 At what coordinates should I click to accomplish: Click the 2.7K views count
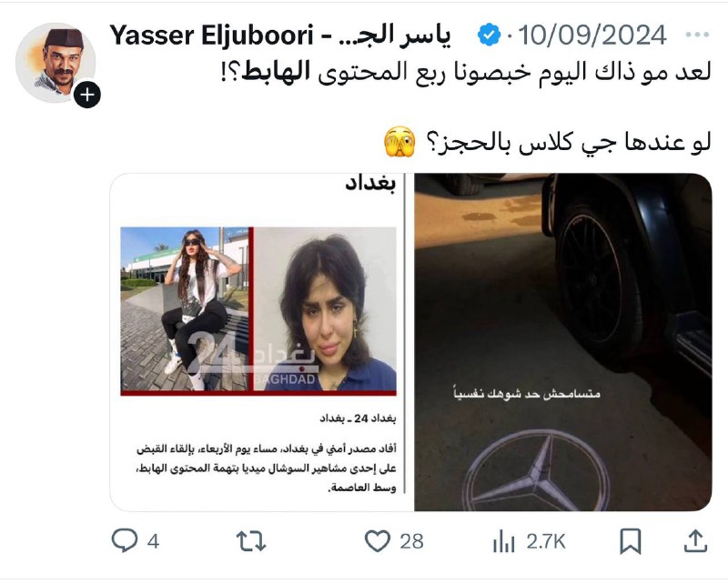point(546,542)
